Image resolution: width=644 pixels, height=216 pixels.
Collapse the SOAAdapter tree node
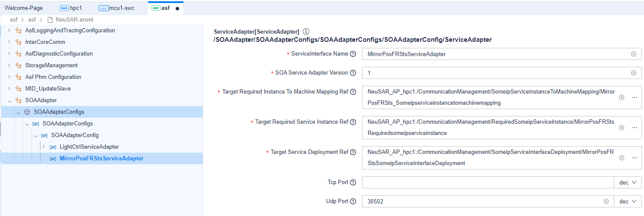(x=9, y=100)
